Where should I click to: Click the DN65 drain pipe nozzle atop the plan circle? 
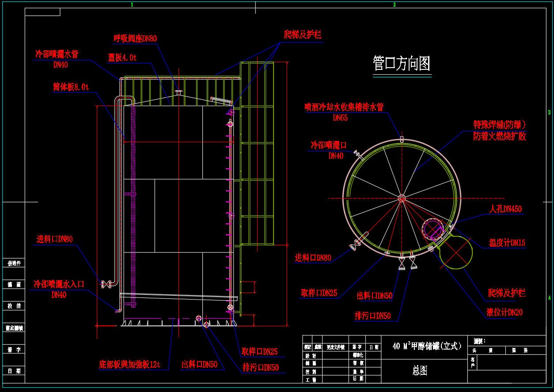click(402, 139)
